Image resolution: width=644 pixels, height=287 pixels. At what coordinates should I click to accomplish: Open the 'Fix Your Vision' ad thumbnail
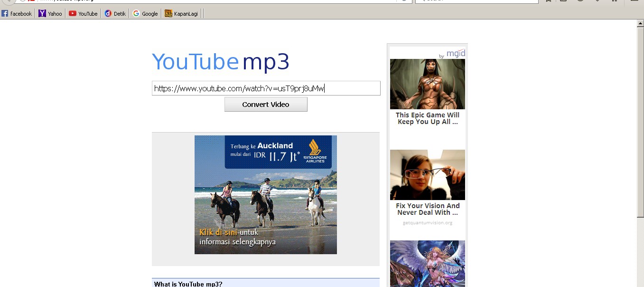click(x=427, y=174)
